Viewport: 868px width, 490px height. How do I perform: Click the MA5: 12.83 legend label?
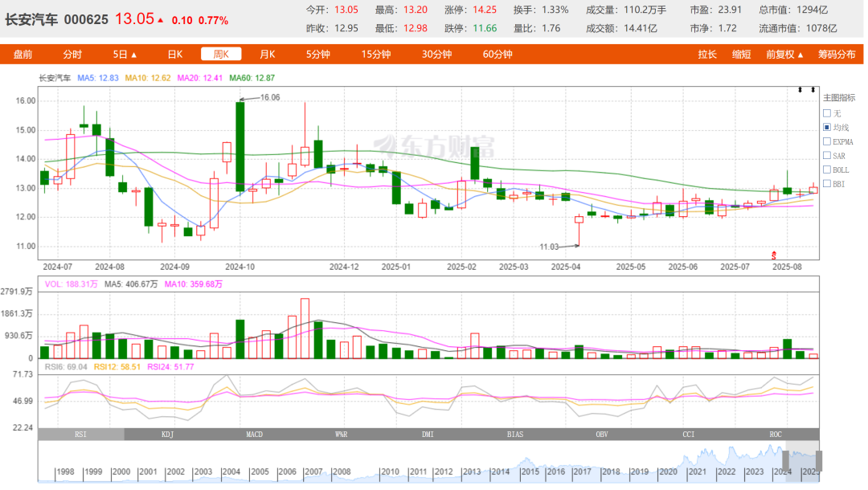click(98, 78)
